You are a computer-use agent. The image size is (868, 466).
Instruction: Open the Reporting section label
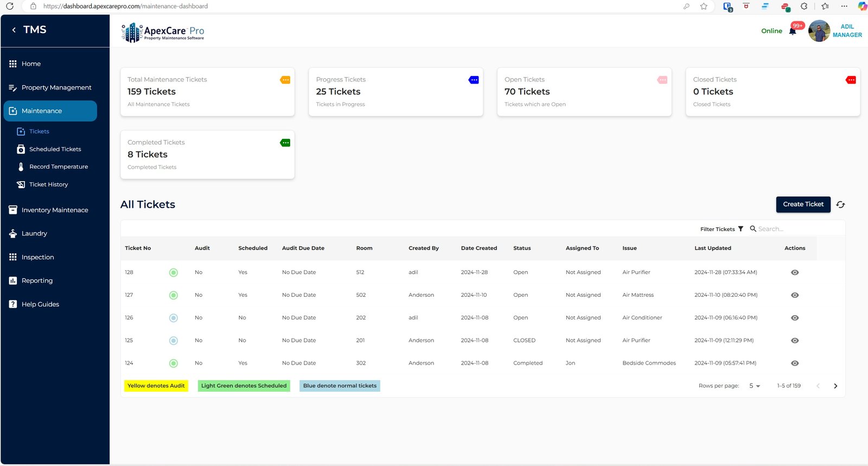click(x=37, y=280)
